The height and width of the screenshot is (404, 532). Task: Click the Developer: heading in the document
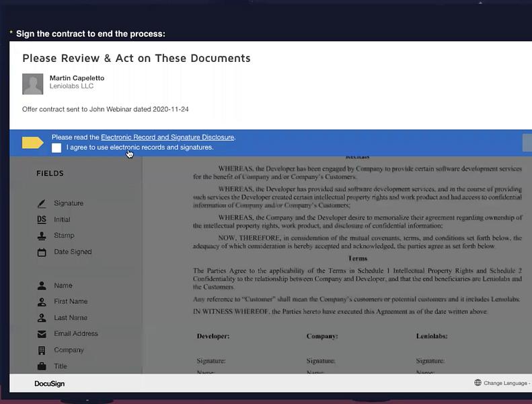click(x=213, y=336)
